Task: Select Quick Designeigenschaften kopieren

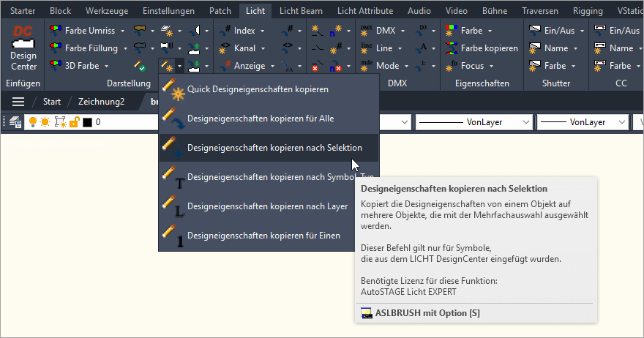Action: point(269,89)
